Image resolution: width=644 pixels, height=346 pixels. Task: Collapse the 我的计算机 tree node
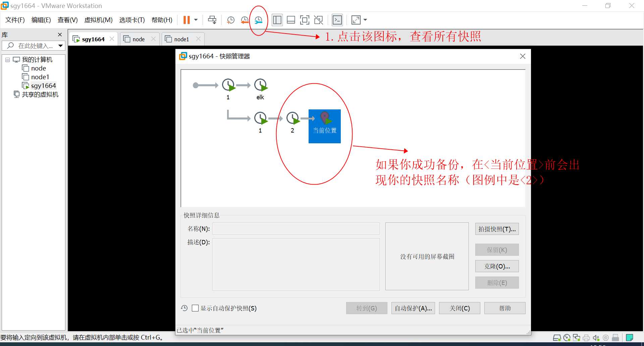pos(7,60)
